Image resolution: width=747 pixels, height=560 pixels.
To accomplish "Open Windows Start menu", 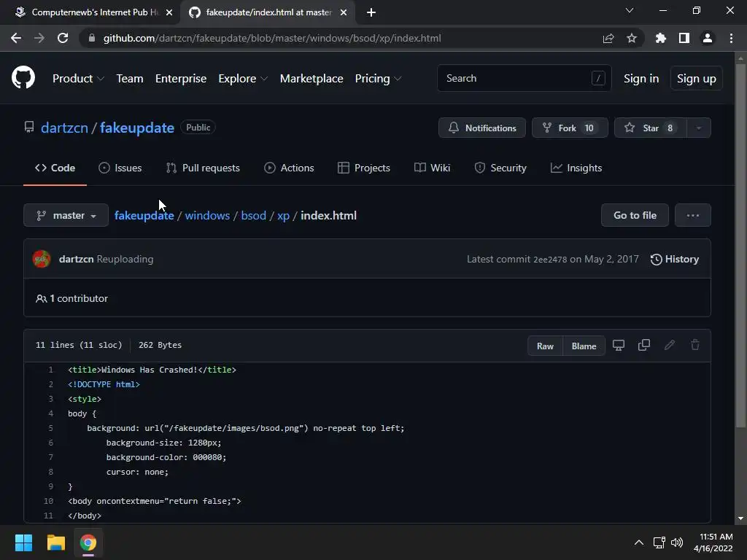I will [x=23, y=542].
